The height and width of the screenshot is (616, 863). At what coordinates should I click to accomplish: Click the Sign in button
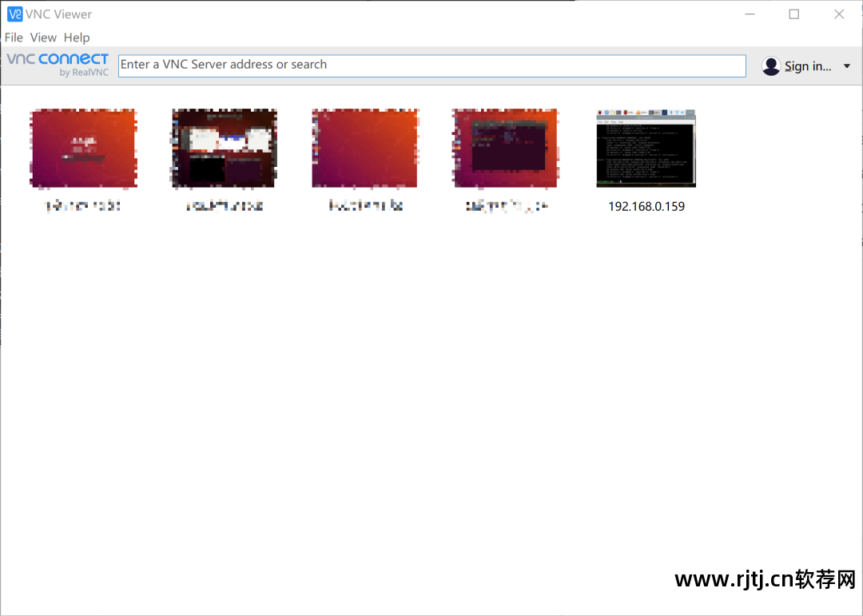pyautogui.click(x=807, y=66)
